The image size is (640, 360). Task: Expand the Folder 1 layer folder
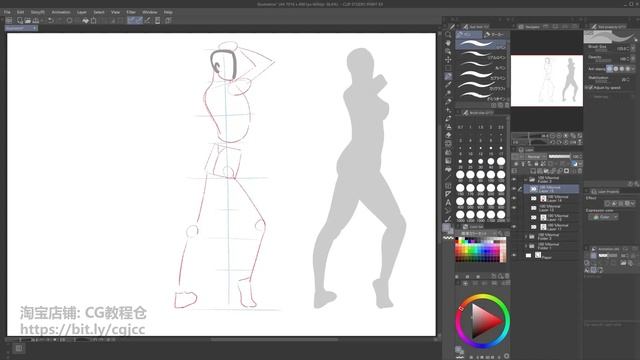(x=526, y=246)
